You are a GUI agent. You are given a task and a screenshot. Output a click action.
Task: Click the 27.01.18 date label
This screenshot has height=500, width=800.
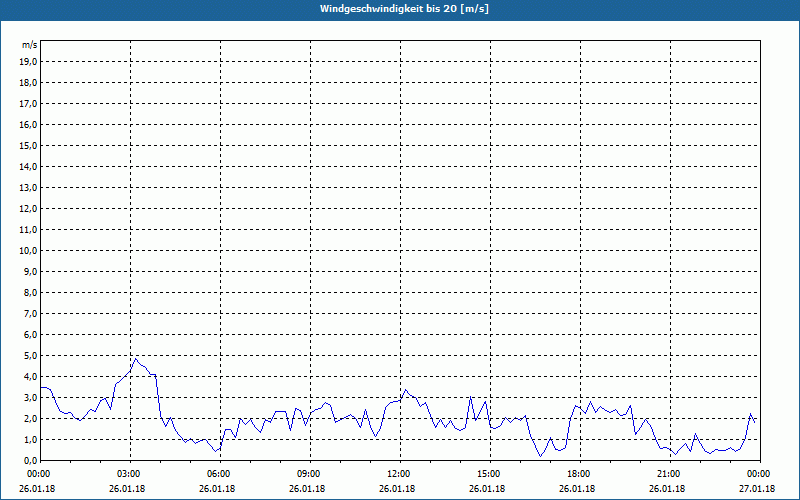pos(757,489)
